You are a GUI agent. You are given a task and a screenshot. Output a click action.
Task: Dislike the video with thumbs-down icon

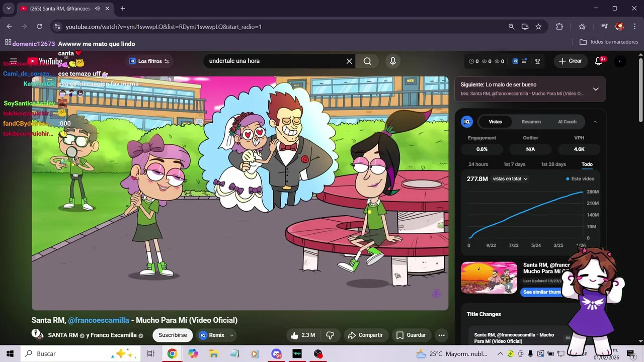coord(330,335)
